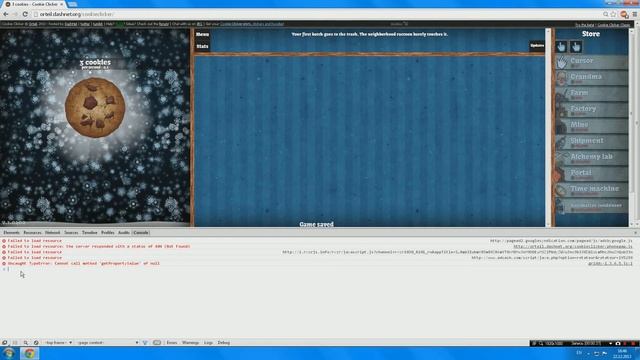Select the Console DevTools tab
This screenshot has height=360, width=640.
click(x=141, y=233)
